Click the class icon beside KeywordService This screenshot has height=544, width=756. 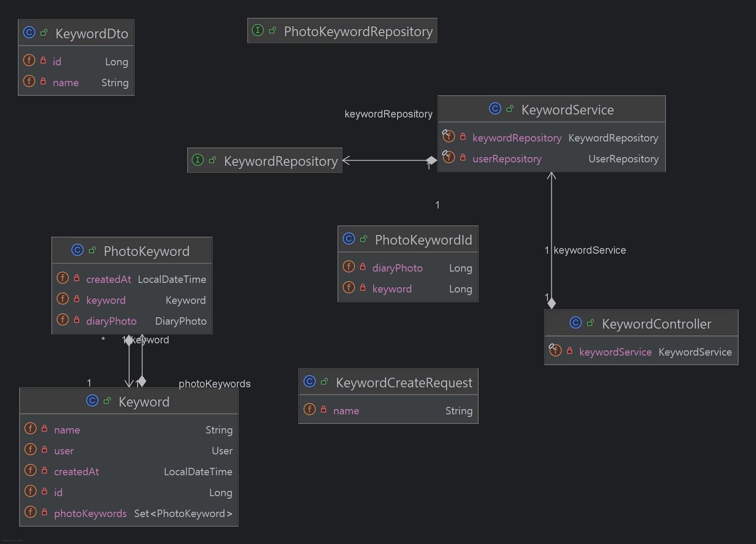[x=495, y=109]
